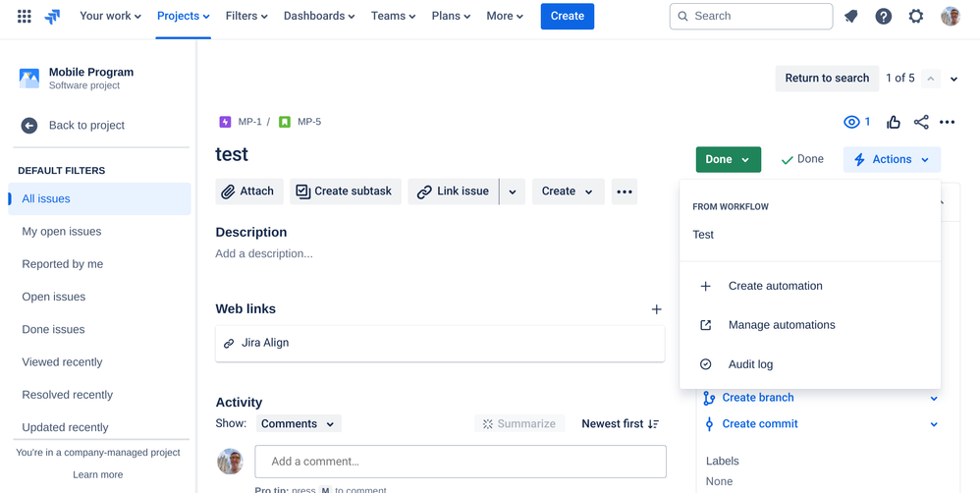Open the Plans menu
Screen dimensions: 980x493
coord(452,17)
